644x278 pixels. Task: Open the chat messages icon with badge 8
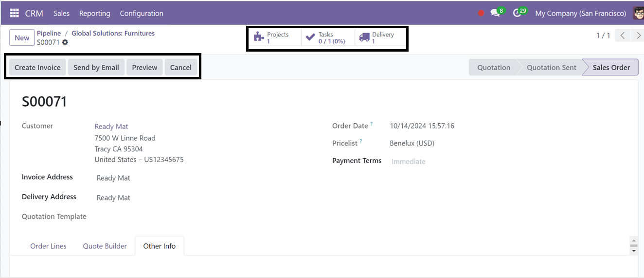[x=495, y=13]
